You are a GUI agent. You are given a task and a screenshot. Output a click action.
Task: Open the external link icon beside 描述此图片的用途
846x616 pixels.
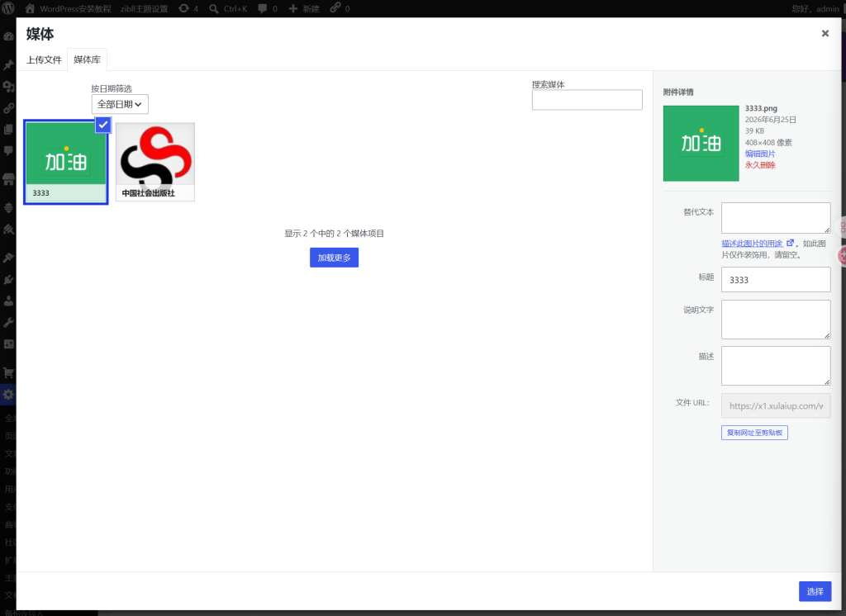tap(790, 243)
